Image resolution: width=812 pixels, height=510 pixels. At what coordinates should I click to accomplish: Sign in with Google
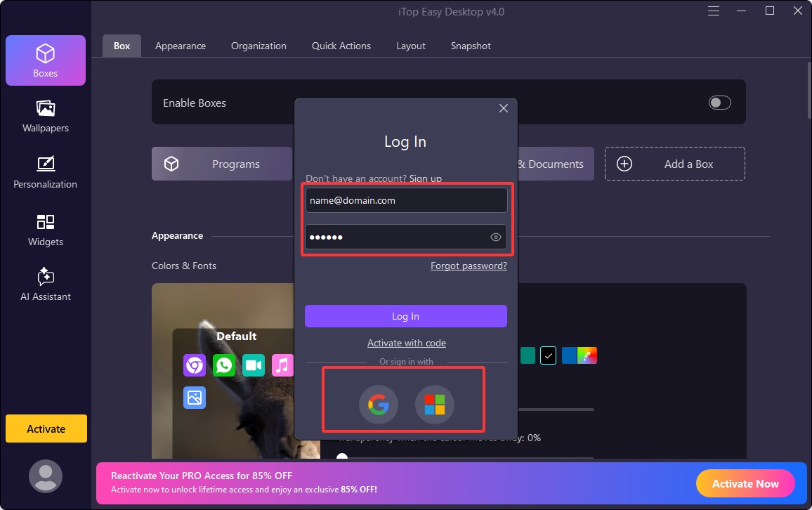point(378,405)
